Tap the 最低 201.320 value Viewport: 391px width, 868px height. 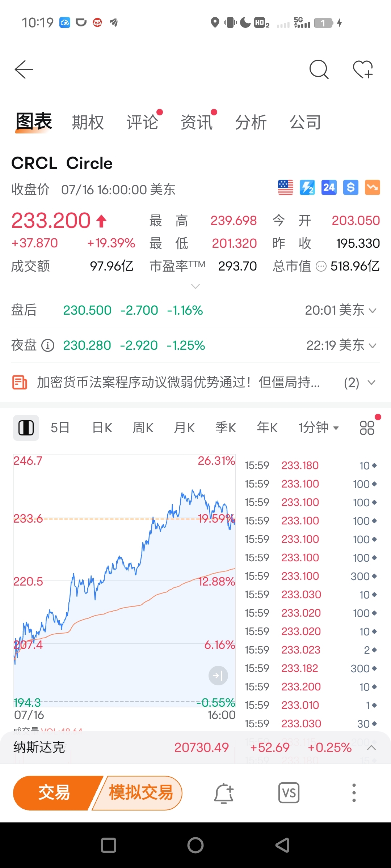coord(235,243)
